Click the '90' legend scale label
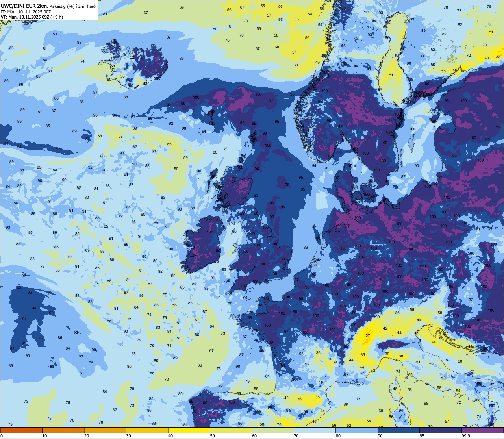 click(380, 436)
